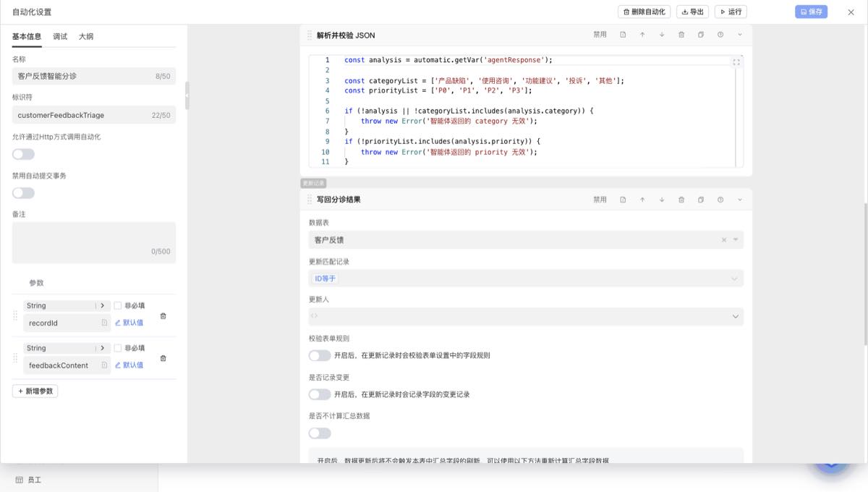This screenshot has height=492, width=868.
Task: Focus the 备注 text area
Action: point(94,242)
